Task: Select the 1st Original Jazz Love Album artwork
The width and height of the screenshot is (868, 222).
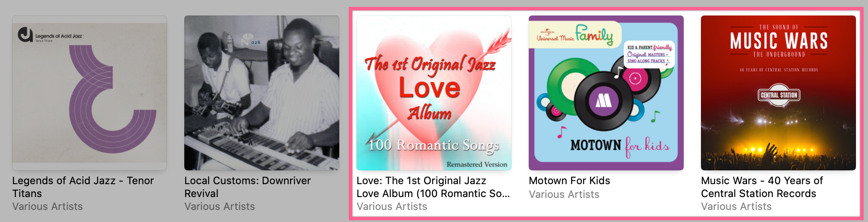Action: 434,93
